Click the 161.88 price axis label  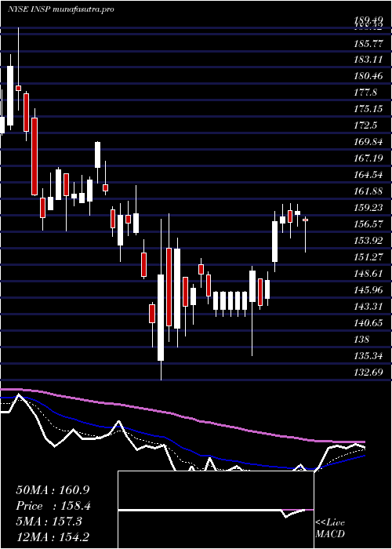point(368,191)
